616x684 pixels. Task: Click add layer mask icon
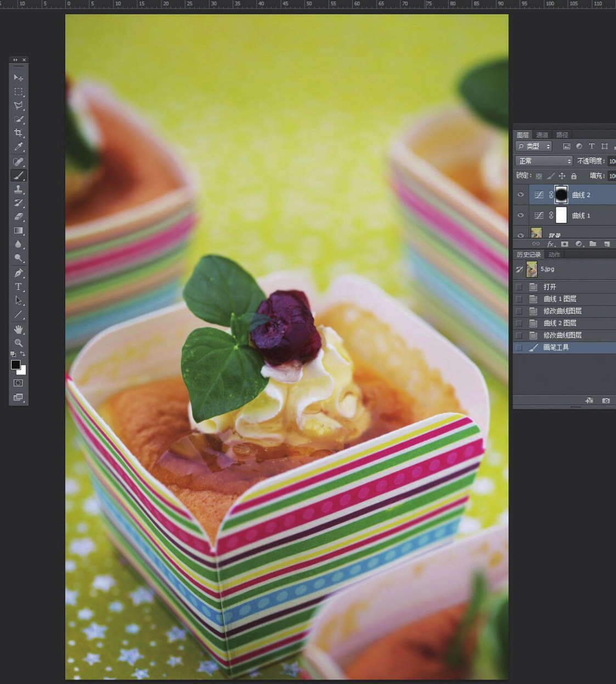click(x=564, y=244)
